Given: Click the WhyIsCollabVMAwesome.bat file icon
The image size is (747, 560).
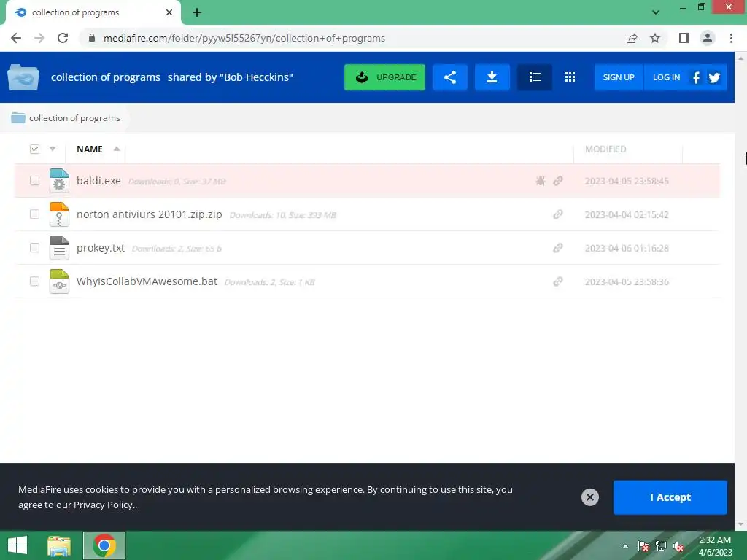Looking at the screenshot, I should coord(59,281).
